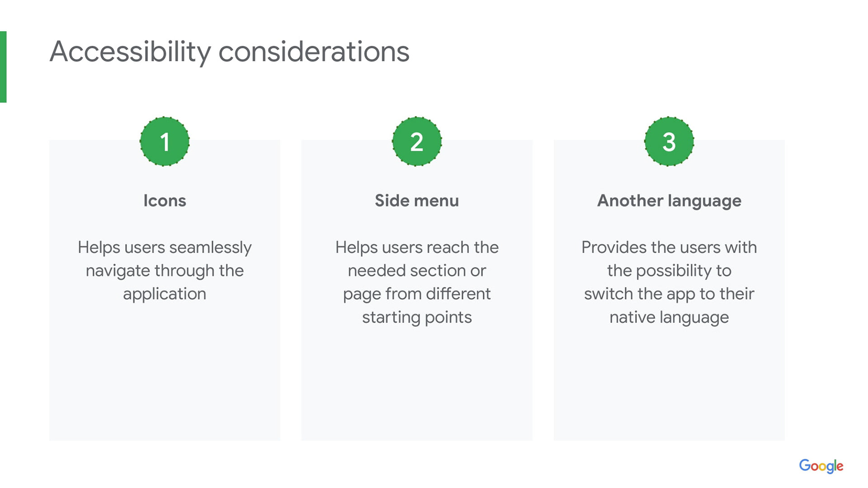This screenshot has height=488, width=868.
Task: Click the word "considerations" in the title
Action: (x=314, y=52)
